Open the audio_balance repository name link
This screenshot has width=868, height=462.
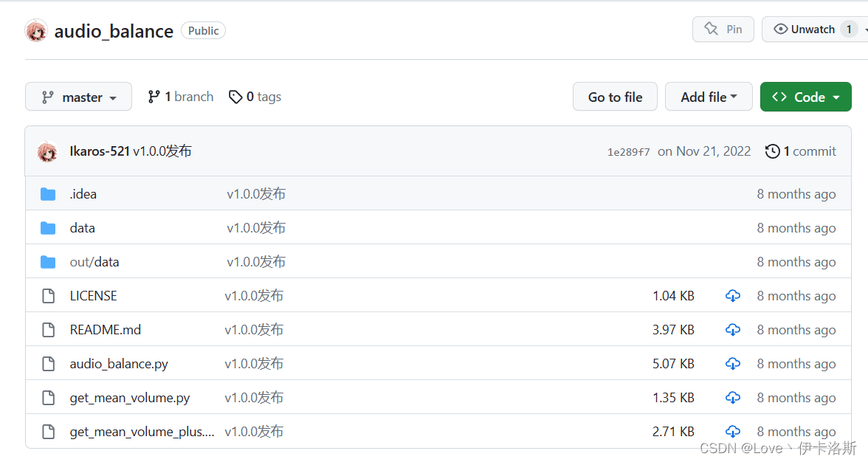pos(114,31)
